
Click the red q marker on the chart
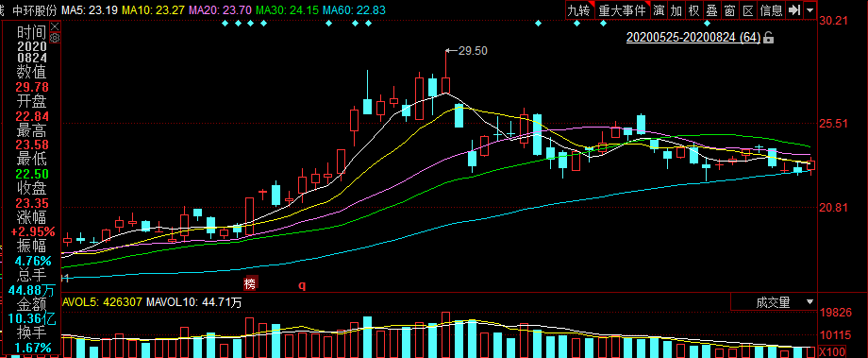pos(302,285)
